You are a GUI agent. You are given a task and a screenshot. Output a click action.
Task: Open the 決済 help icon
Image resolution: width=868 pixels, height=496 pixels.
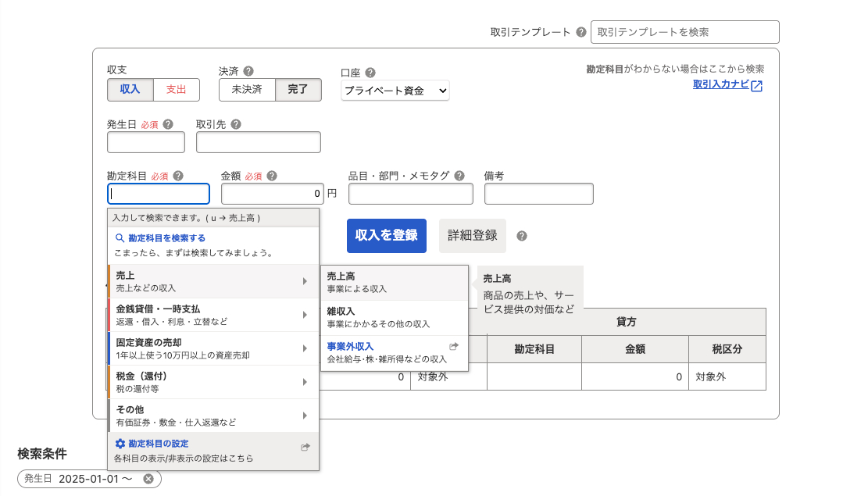pyautogui.click(x=247, y=70)
